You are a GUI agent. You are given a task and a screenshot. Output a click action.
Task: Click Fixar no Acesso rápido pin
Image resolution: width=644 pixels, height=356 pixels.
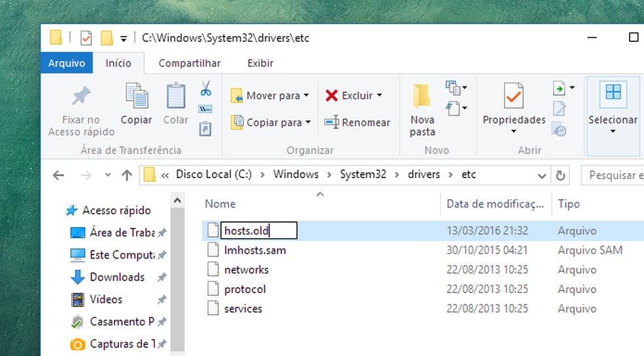81,111
